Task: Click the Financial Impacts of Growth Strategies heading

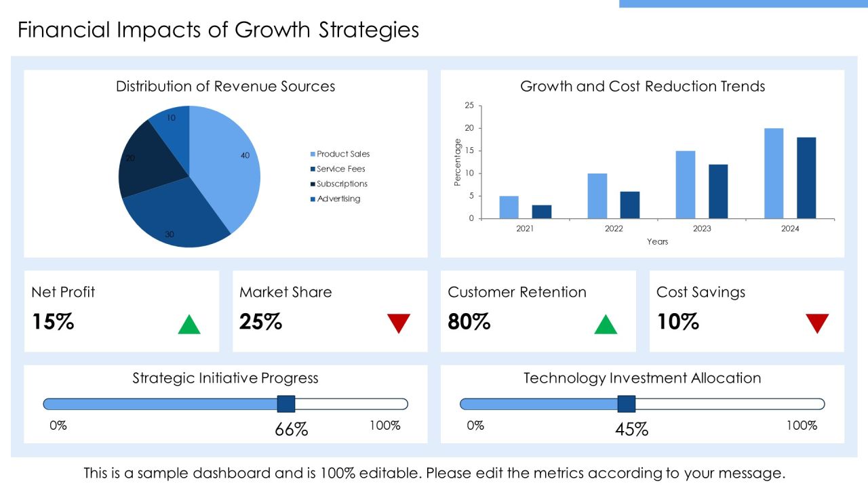Action: pyautogui.click(x=218, y=30)
